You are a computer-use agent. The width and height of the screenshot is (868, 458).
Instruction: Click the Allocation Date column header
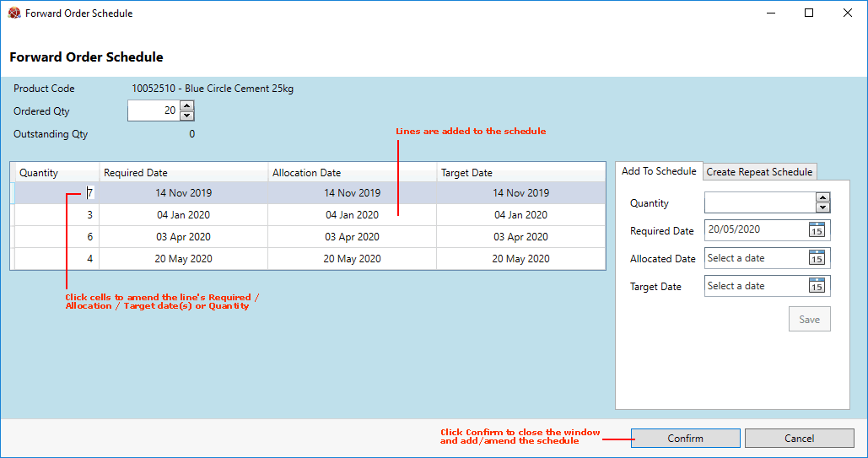coord(352,172)
